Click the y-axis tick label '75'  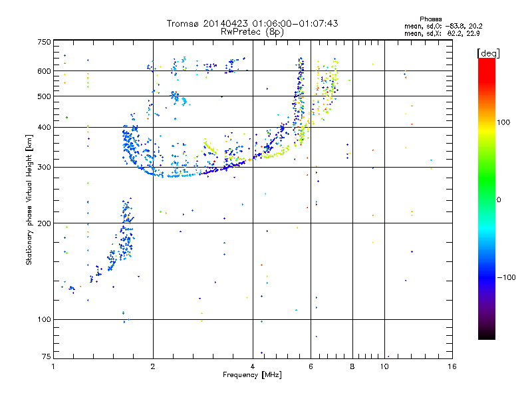47,356
